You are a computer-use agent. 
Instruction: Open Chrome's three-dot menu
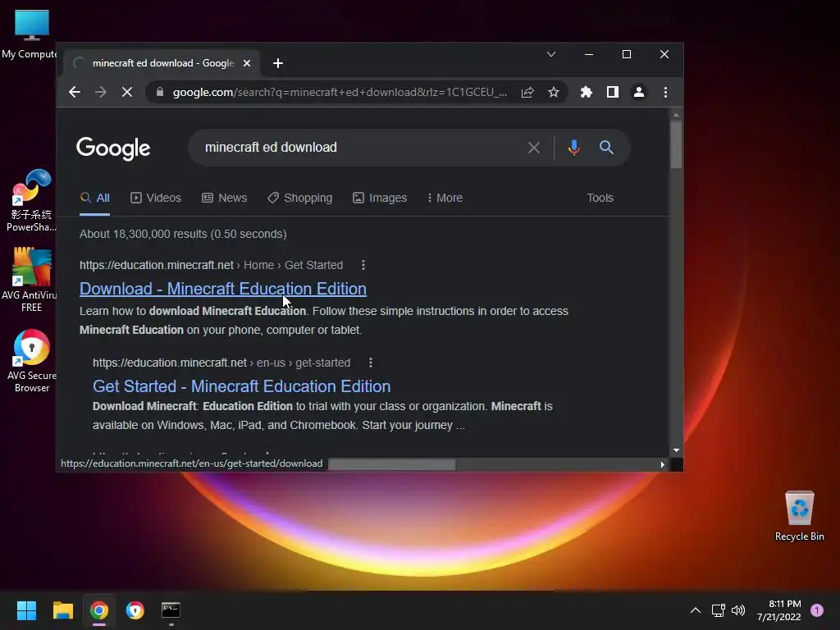tap(665, 92)
